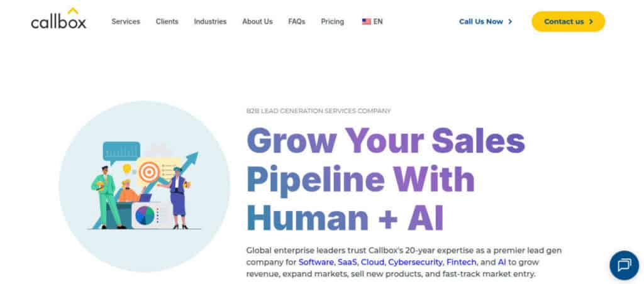Open the FAQs page
The image size is (644, 284).
pos(297,21)
